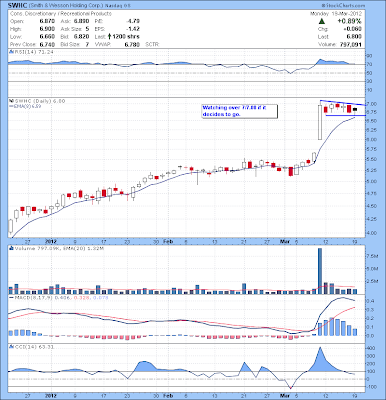The width and height of the screenshot is (386, 400).
Task: Click the Open value 6.870
Action: pos(47,21)
